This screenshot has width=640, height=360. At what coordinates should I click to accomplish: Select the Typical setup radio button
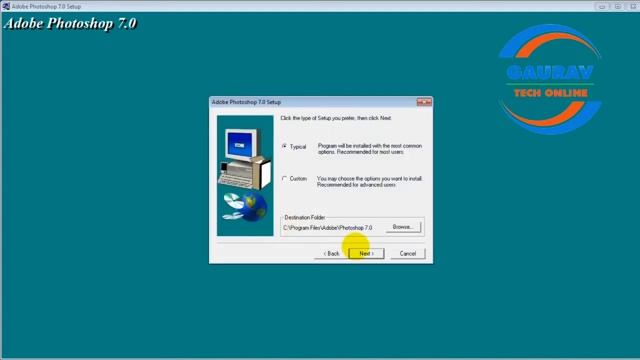point(284,146)
